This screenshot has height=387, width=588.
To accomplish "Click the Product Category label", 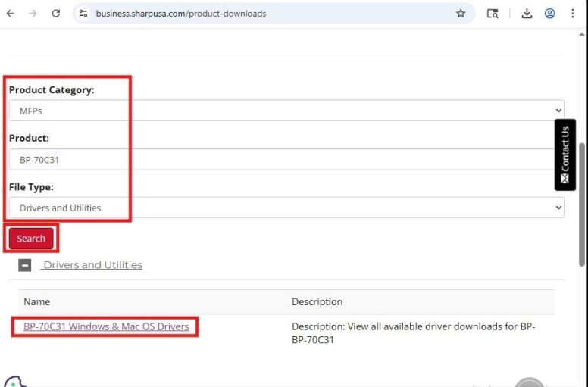I will (x=52, y=90).
